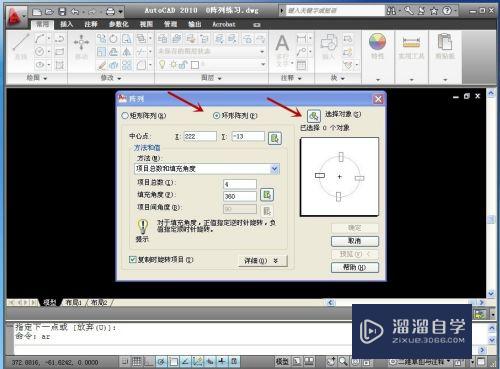Select the Mirror tool in Modify panel
This screenshot has height=369, width=500.
[x=126, y=52]
